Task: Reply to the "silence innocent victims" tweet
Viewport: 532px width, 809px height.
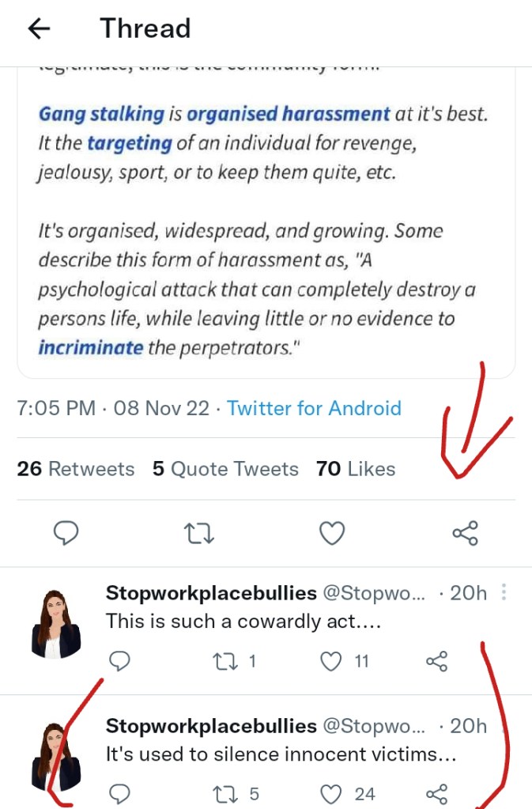Action: click(119, 793)
